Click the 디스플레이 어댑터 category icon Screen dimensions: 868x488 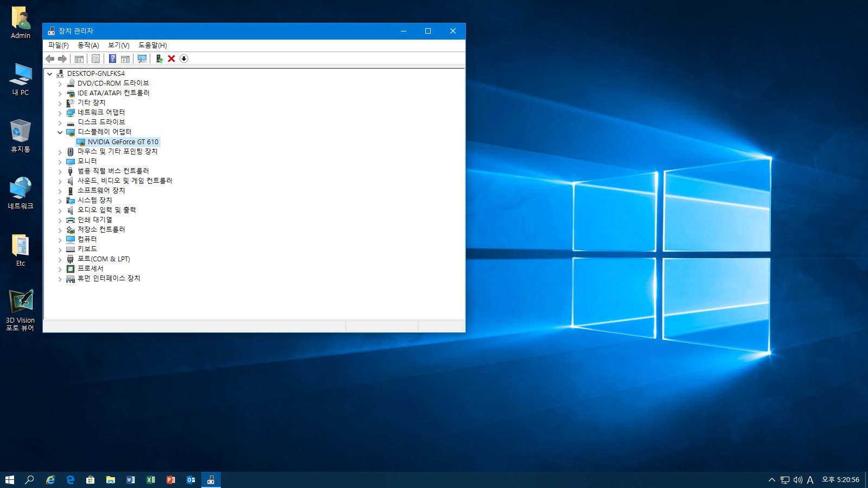pyautogui.click(x=71, y=132)
